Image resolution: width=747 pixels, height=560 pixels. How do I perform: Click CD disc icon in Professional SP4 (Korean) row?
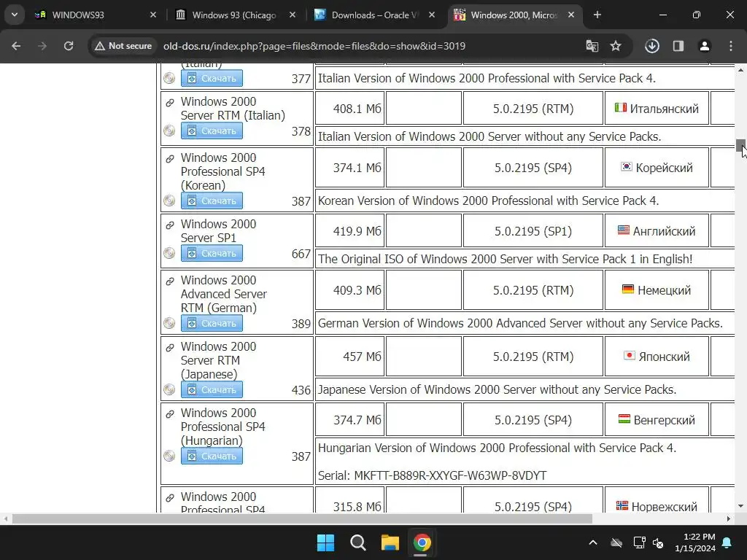169,201
